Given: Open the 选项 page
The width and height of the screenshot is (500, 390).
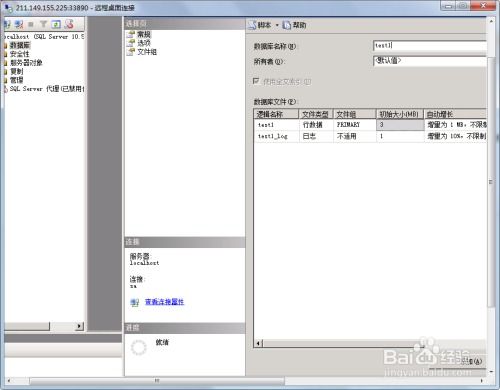Looking at the screenshot, I should pos(144,43).
